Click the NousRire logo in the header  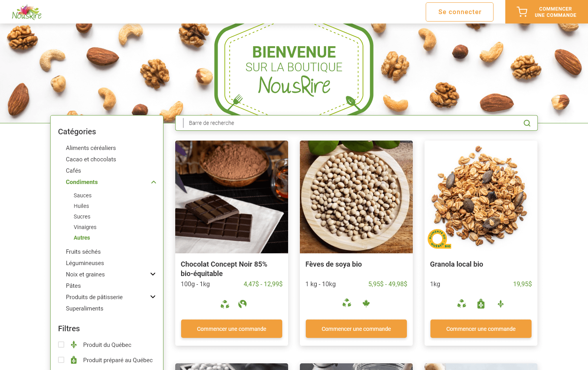[x=27, y=12]
